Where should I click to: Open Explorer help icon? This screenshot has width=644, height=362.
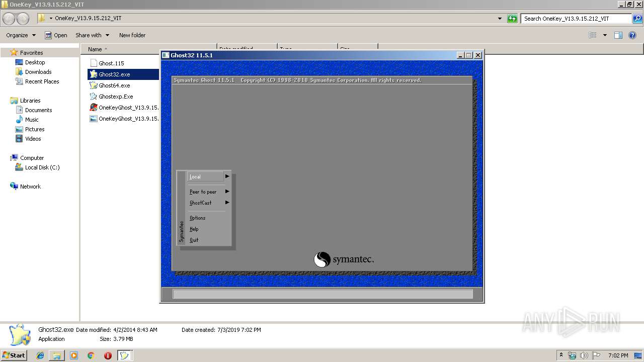point(633,35)
